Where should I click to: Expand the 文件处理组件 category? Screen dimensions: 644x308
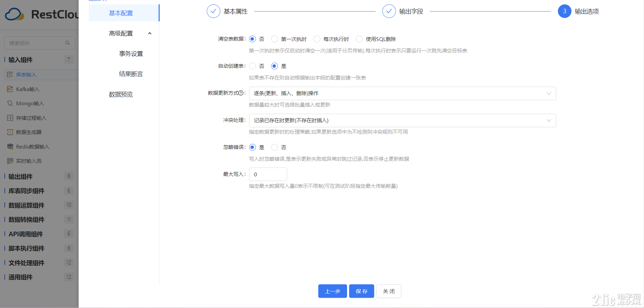pos(26,263)
